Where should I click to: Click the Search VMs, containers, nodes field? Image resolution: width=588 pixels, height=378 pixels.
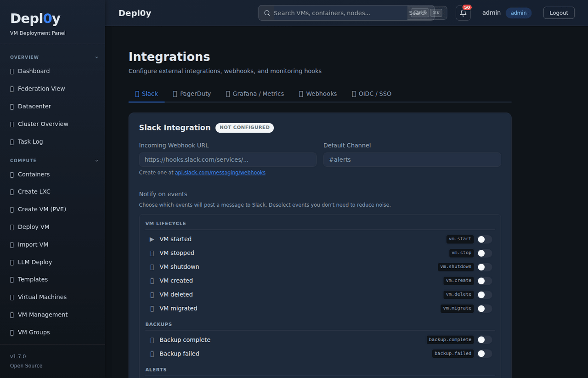pos(339,13)
